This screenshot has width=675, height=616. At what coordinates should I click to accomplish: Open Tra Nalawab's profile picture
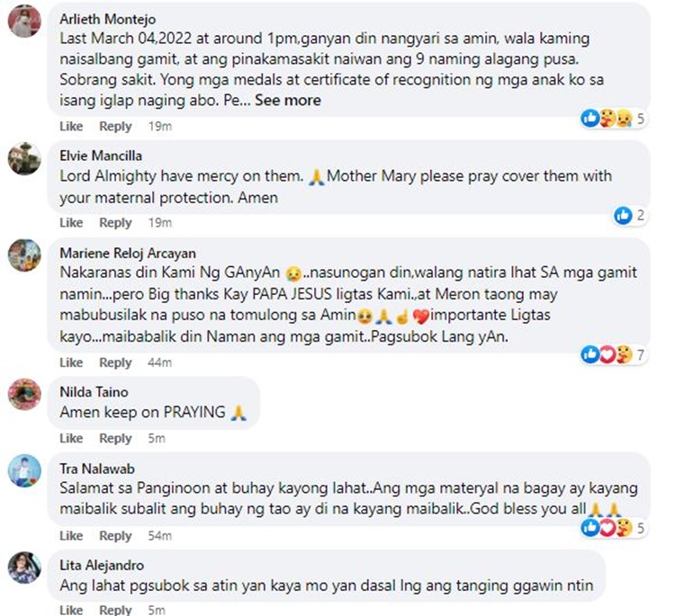pos(24,471)
